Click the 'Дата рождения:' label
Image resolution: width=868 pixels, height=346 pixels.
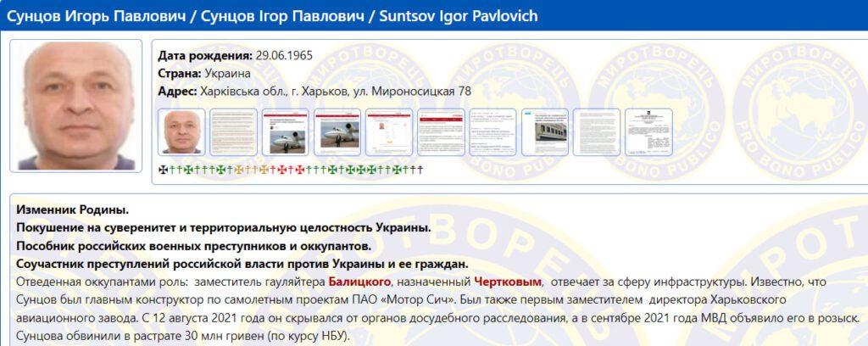click(205, 55)
